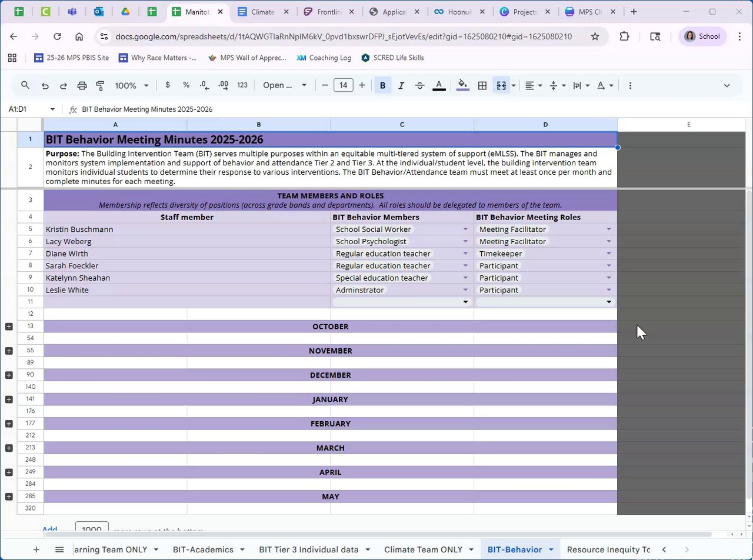
Task: Click the undo arrow
Action: pos(45,86)
